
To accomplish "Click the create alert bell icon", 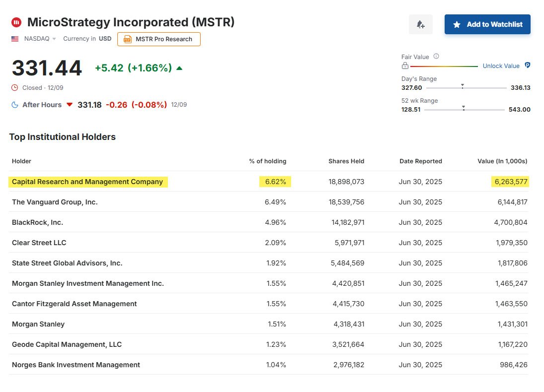I will [x=420, y=24].
